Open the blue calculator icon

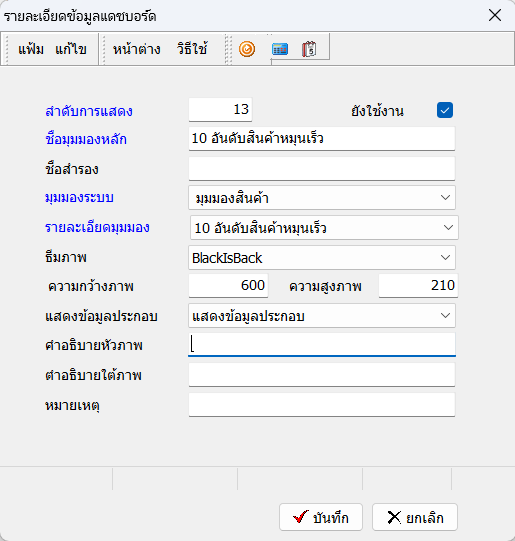280,49
